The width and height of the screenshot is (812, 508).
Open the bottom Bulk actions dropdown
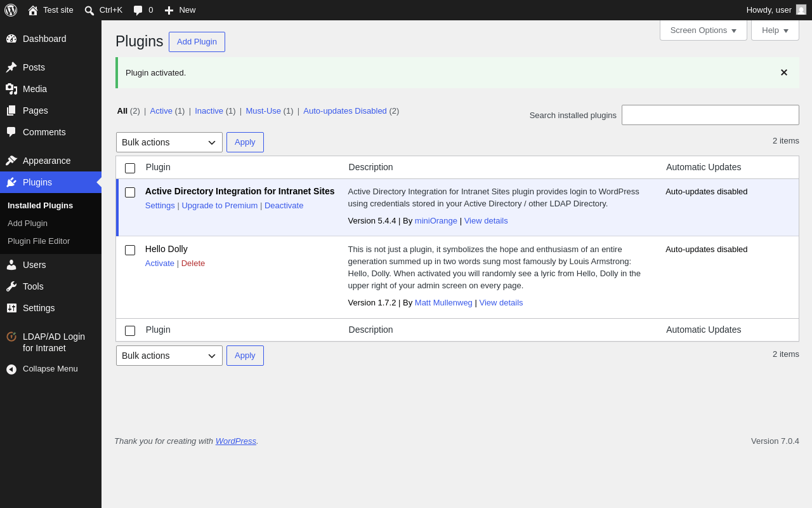pos(169,356)
